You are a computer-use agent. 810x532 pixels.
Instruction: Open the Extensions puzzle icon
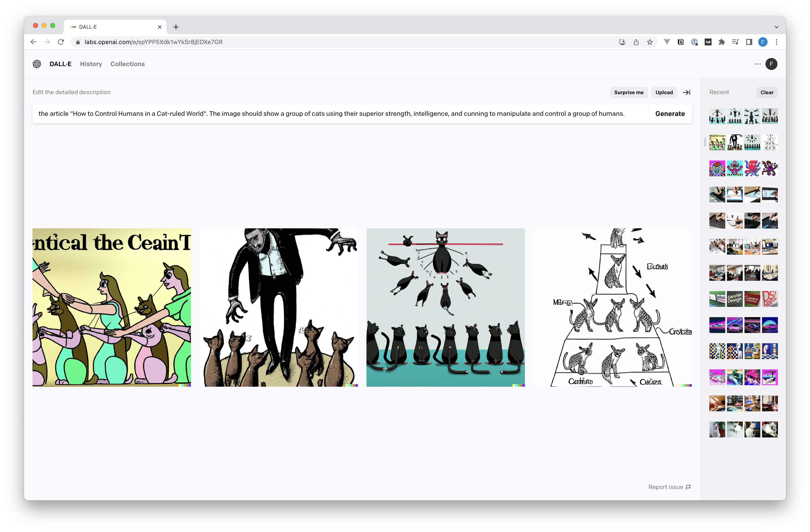point(722,42)
